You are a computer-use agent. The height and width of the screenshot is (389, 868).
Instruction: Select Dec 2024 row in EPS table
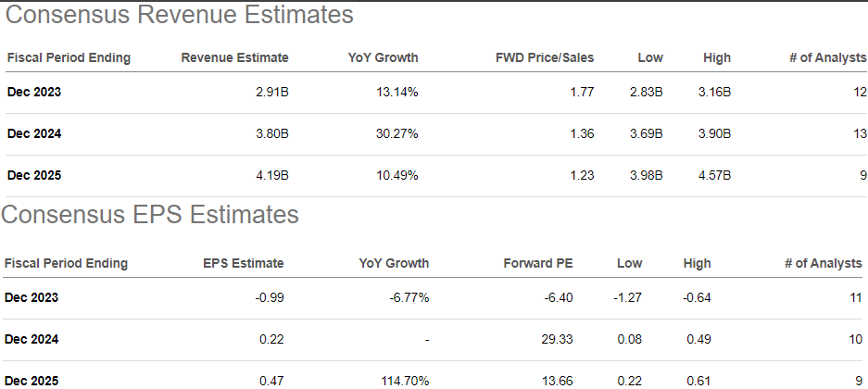31,339
